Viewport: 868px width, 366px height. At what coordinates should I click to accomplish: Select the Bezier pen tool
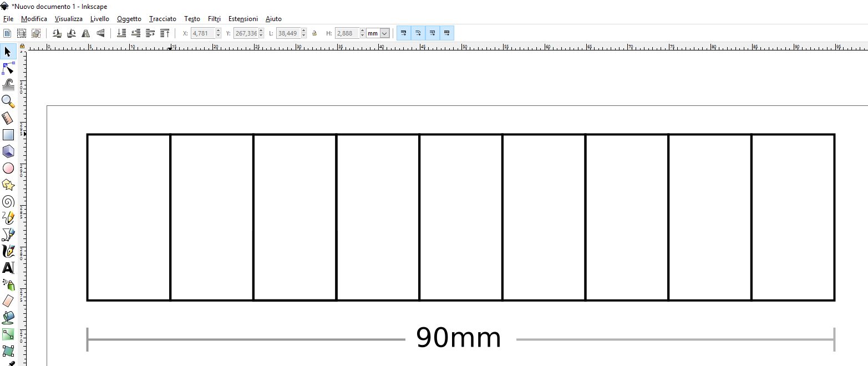click(x=8, y=235)
